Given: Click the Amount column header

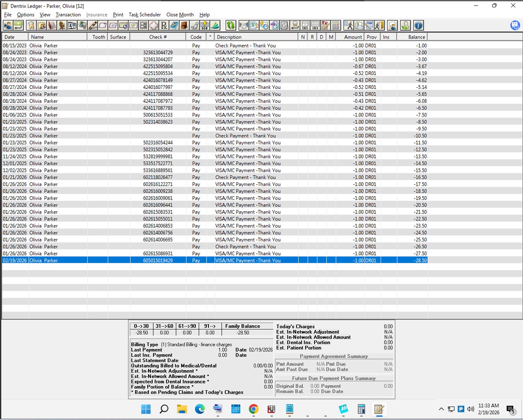Looking at the screenshot, I should point(350,37).
